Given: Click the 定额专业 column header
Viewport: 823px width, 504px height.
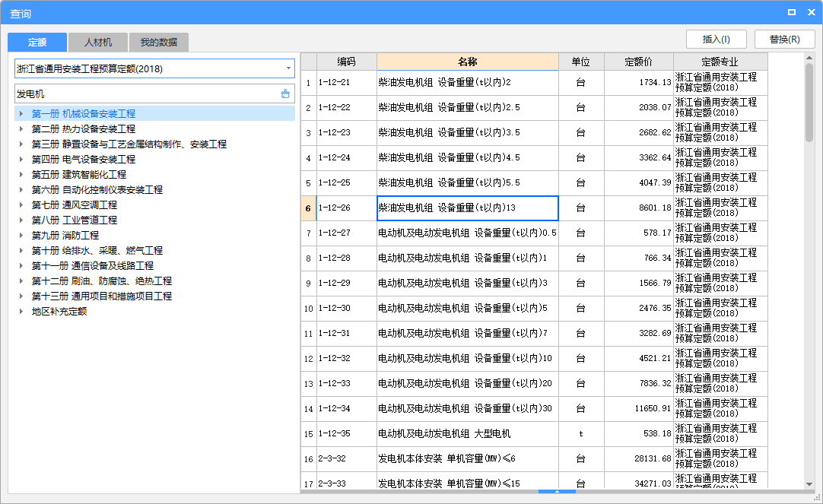Looking at the screenshot, I should (720, 62).
